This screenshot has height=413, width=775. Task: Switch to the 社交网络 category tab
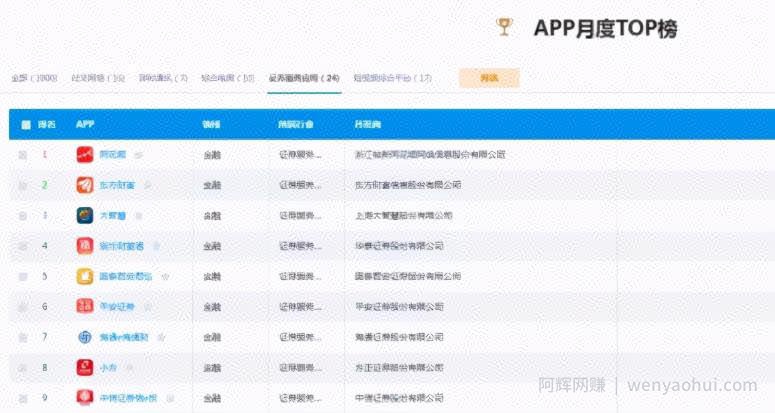[x=98, y=78]
